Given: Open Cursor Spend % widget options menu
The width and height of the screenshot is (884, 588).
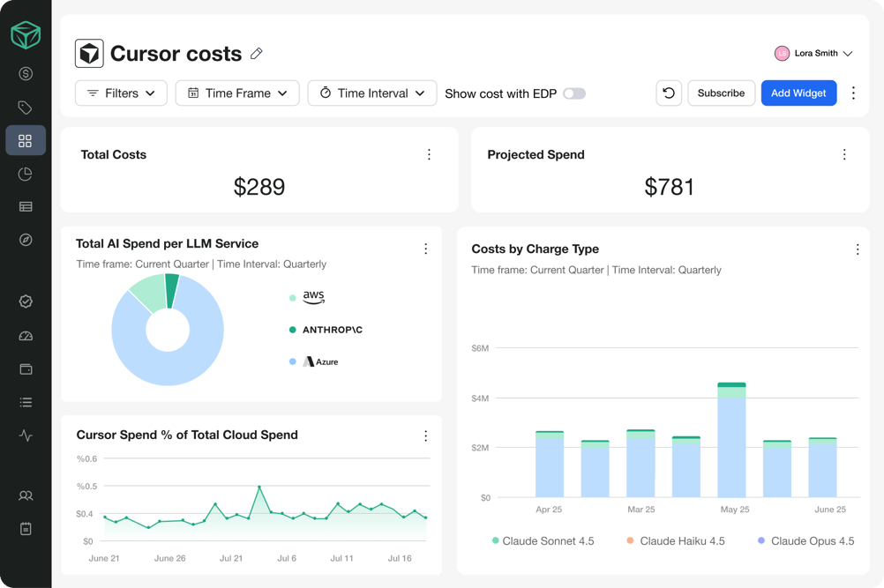Looking at the screenshot, I should tap(425, 435).
